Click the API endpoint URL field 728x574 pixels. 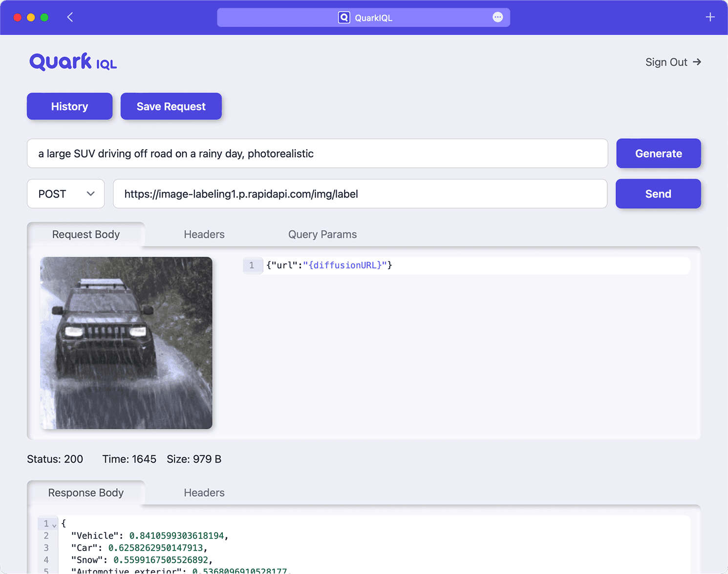360,194
